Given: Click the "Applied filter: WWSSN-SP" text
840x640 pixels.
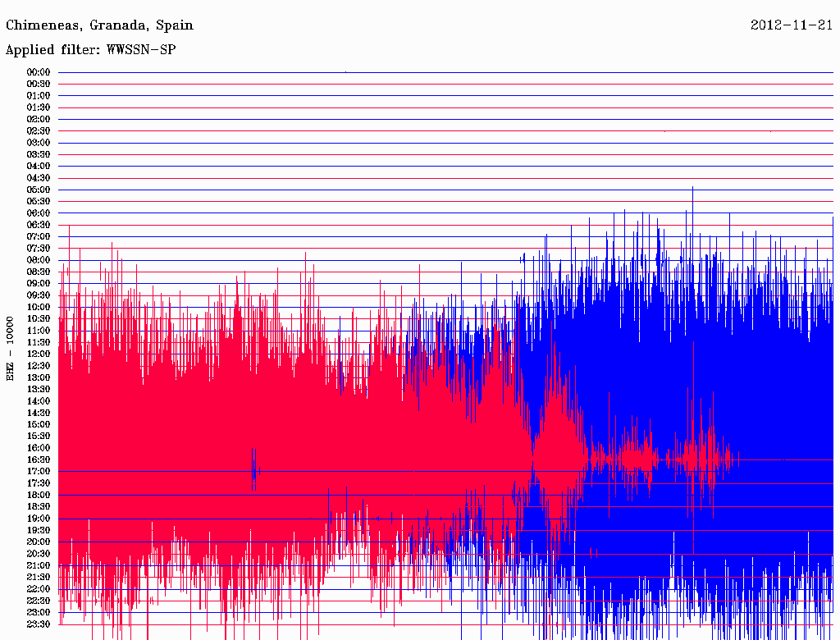Looking at the screenshot, I should click(90, 50).
